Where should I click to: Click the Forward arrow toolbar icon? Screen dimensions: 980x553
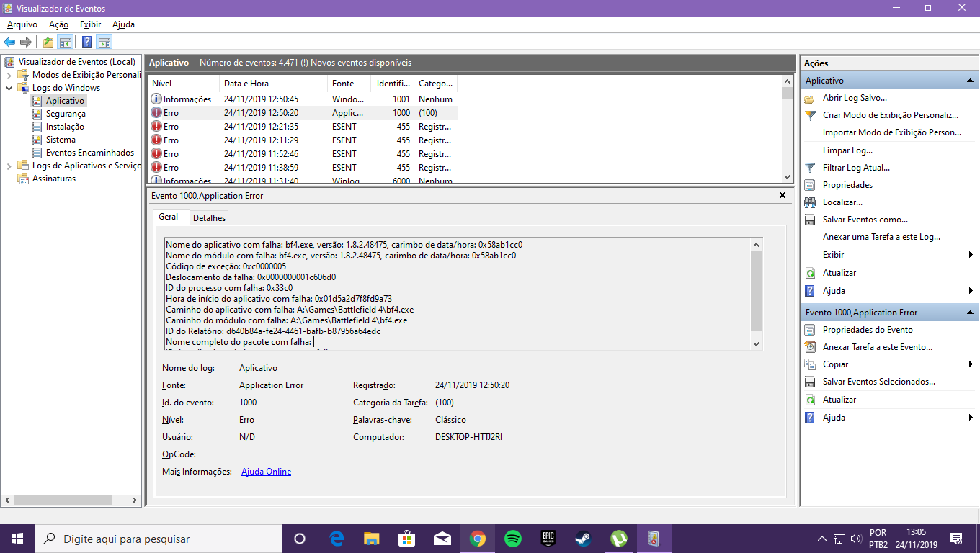pyautogui.click(x=26, y=42)
